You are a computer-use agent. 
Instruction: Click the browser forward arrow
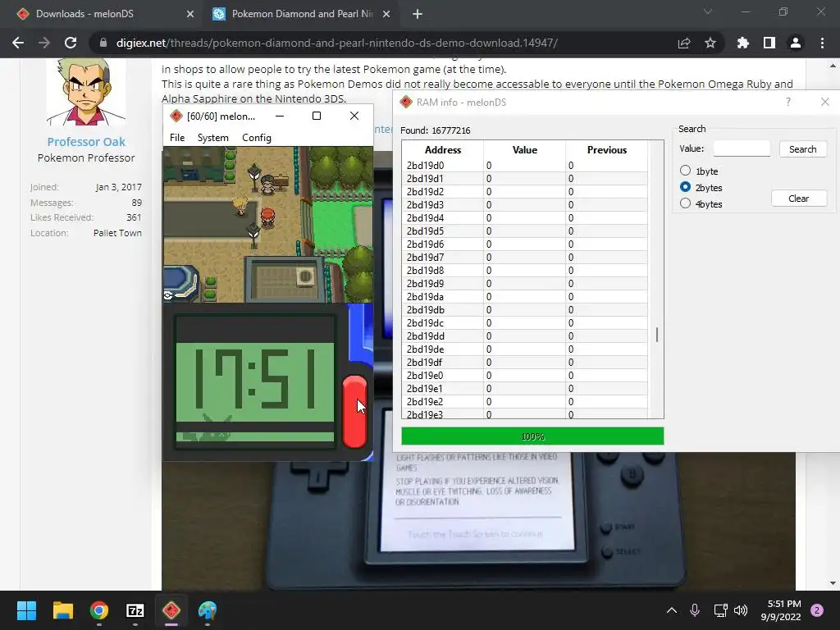pyautogui.click(x=44, y=43)
